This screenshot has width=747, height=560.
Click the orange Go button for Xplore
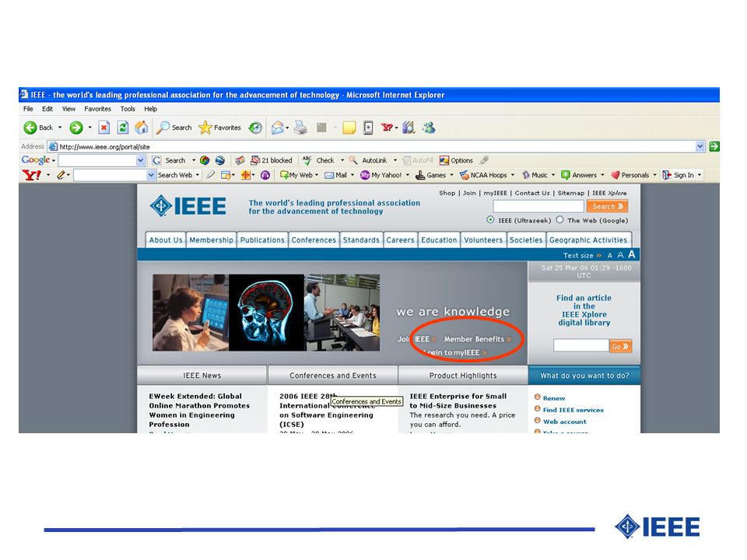620,346
